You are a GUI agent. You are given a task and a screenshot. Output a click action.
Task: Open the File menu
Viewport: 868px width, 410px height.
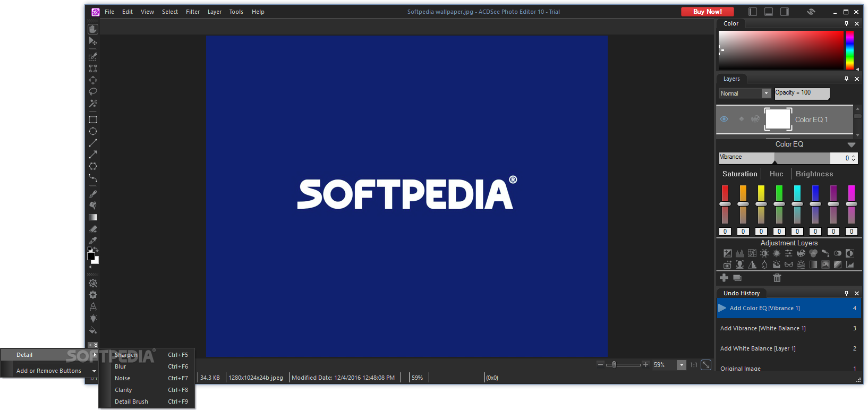109,12
